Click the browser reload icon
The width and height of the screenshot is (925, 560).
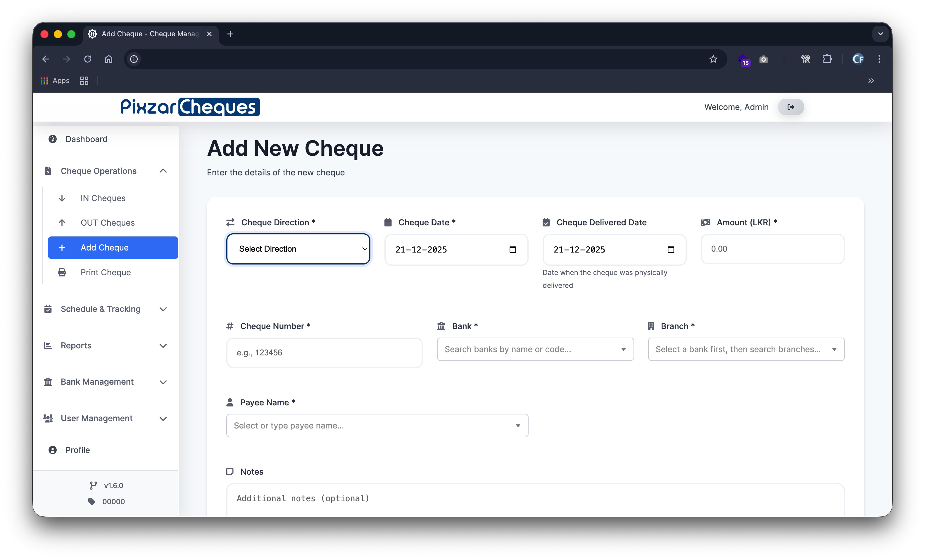click(87, 59)
